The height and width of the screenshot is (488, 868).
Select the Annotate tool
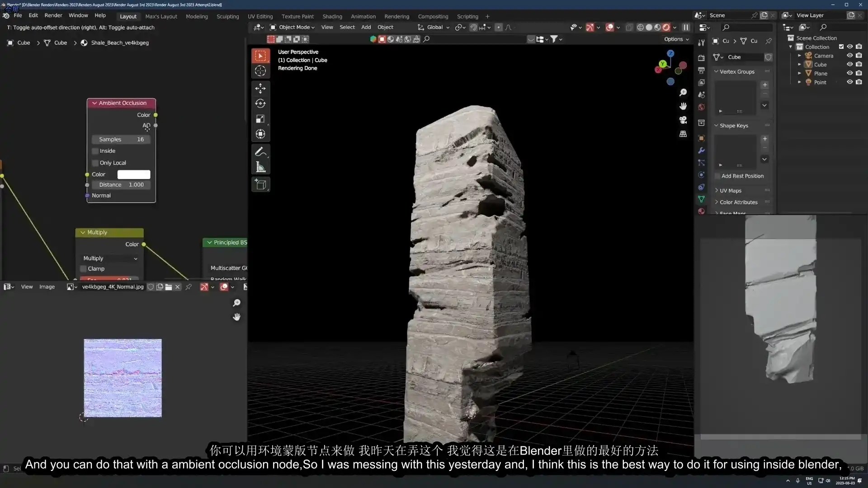(261, 152)
